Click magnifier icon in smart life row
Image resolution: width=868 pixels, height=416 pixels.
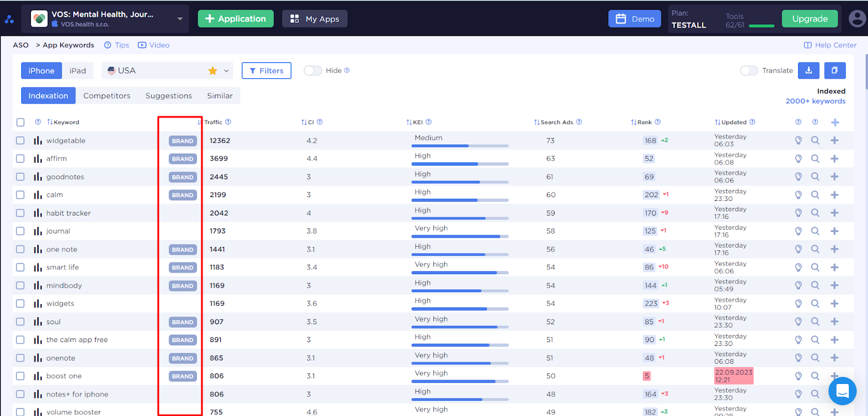[x=815, y=267]
